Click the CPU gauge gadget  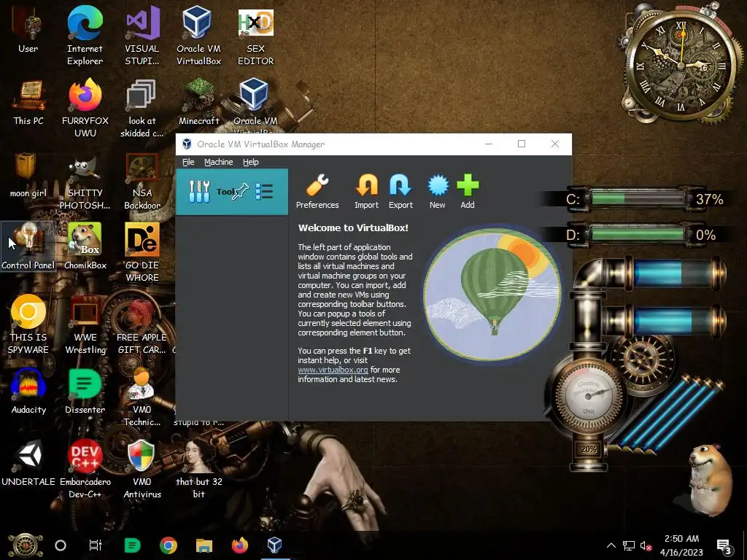click(x=589, y=395)
